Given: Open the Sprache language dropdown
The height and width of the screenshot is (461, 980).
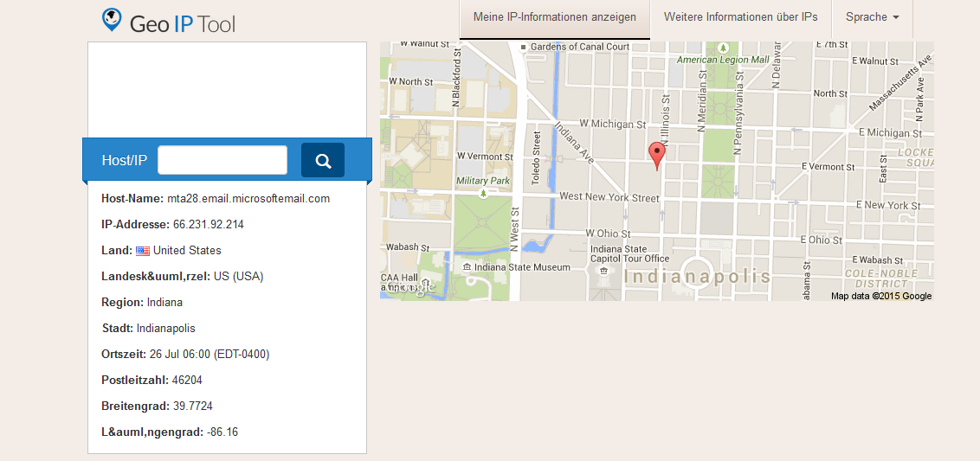Looking at the screenshot, I should (x=872, y=17).
